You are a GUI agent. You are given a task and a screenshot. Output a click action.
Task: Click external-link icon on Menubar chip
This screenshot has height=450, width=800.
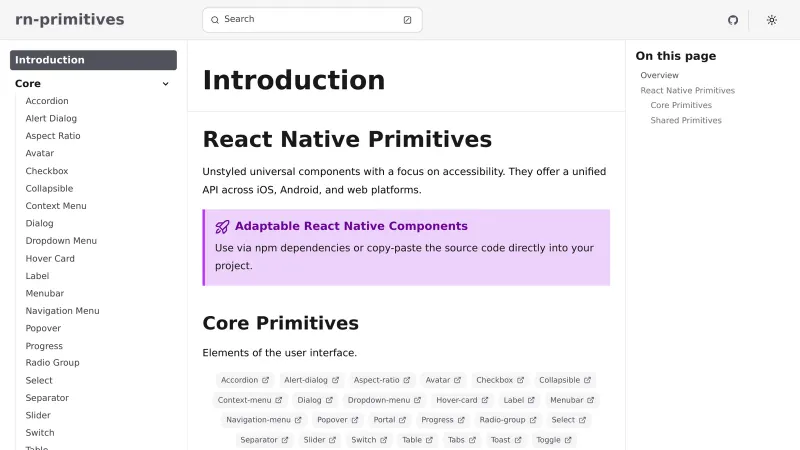pyautogui.click(x=591, y=400)
